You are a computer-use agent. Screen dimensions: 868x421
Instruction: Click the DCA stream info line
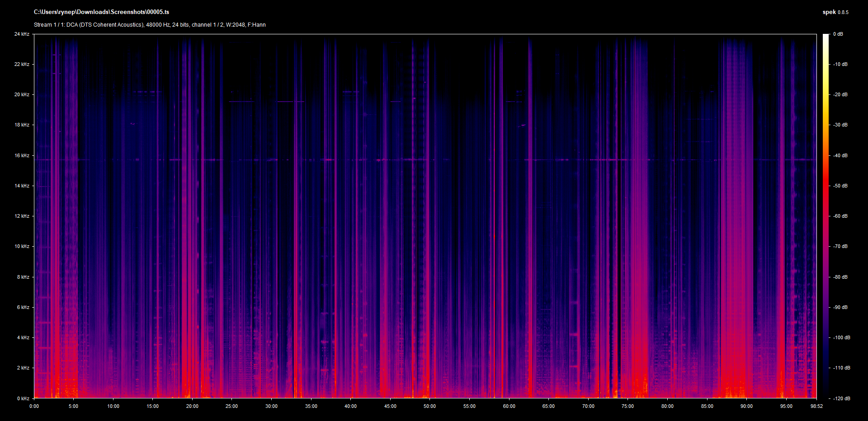[150, 25]
